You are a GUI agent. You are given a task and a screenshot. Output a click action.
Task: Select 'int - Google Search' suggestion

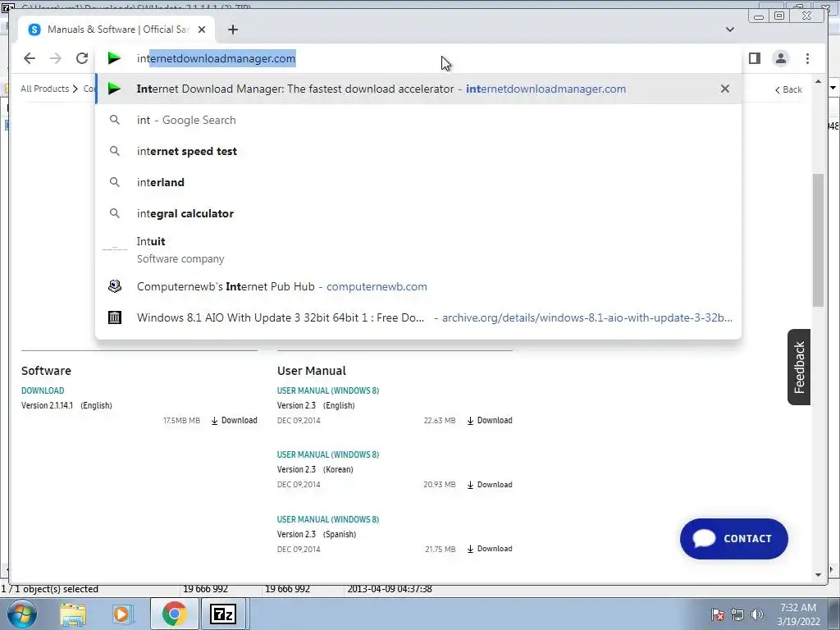pyautogui.click(x=418, y=120)
